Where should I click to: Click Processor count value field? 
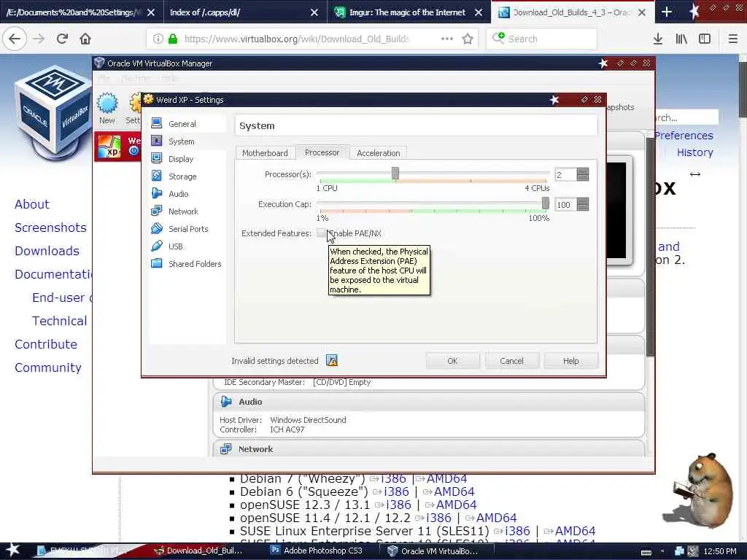coord(565,175)
